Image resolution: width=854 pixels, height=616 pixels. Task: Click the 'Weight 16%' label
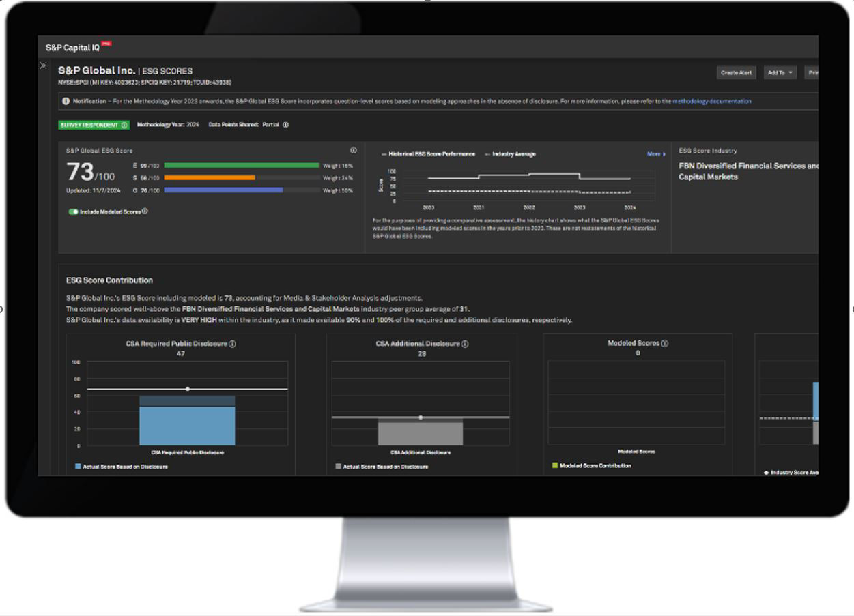pos(338,166)
